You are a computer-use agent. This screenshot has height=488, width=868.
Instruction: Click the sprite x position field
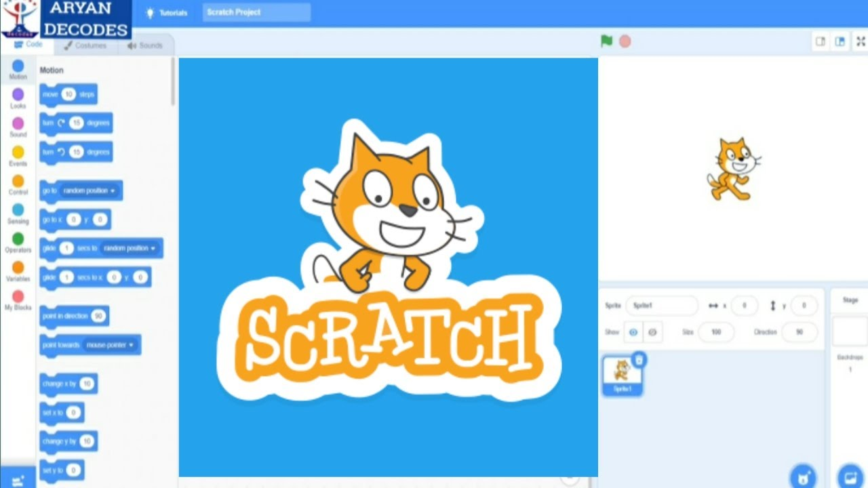(x=745, y=306)
